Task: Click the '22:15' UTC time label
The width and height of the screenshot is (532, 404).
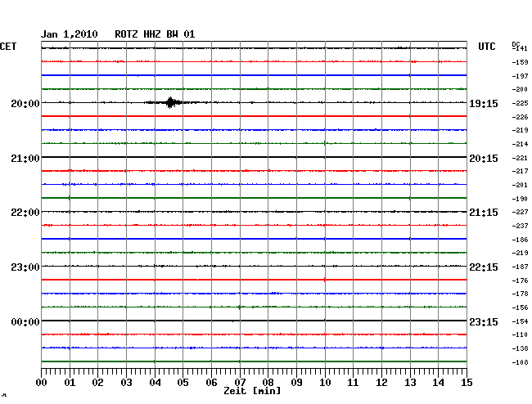Action: [484, 267]
